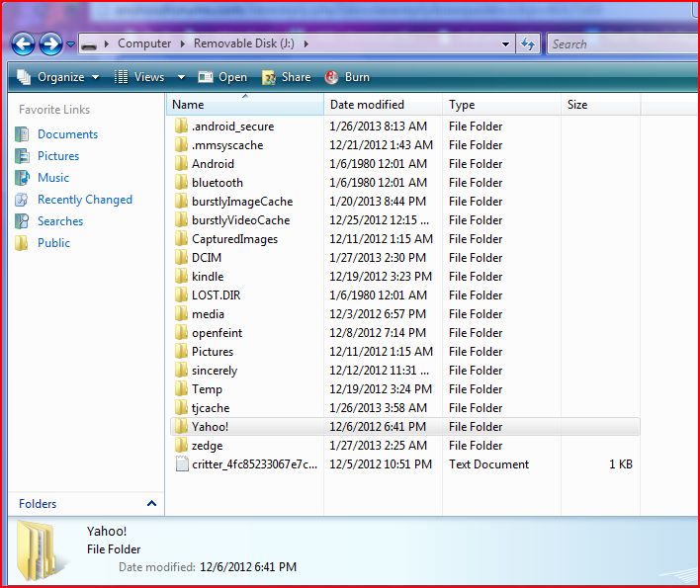Select the .android_secure folder icon
The width and height of the screenshot is (700, 588).
(181, 126)
